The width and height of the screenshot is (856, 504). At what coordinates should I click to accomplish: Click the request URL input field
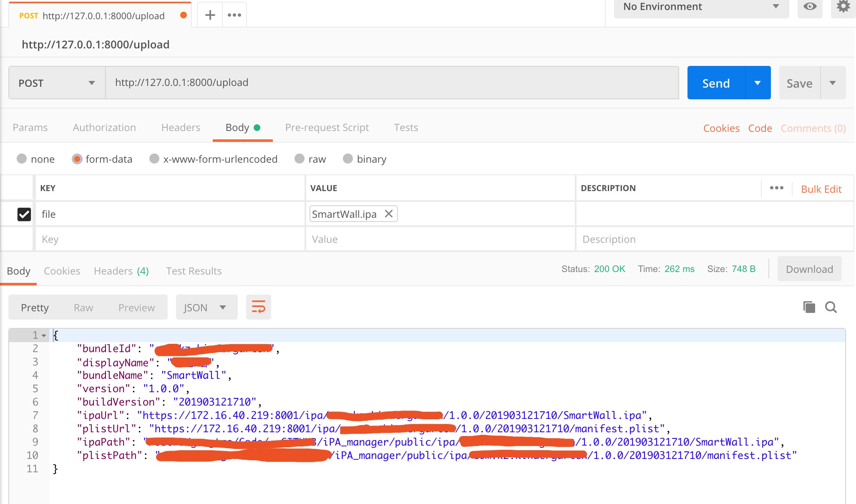(391, 83)
